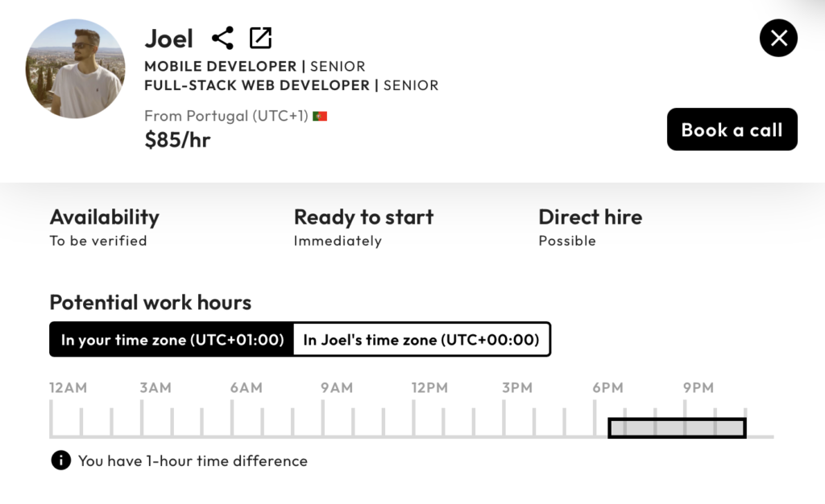The width and height of the screenshot is (825, 504).
Task: Click the $85/hr hourly rate
Action: coord(177,140)
